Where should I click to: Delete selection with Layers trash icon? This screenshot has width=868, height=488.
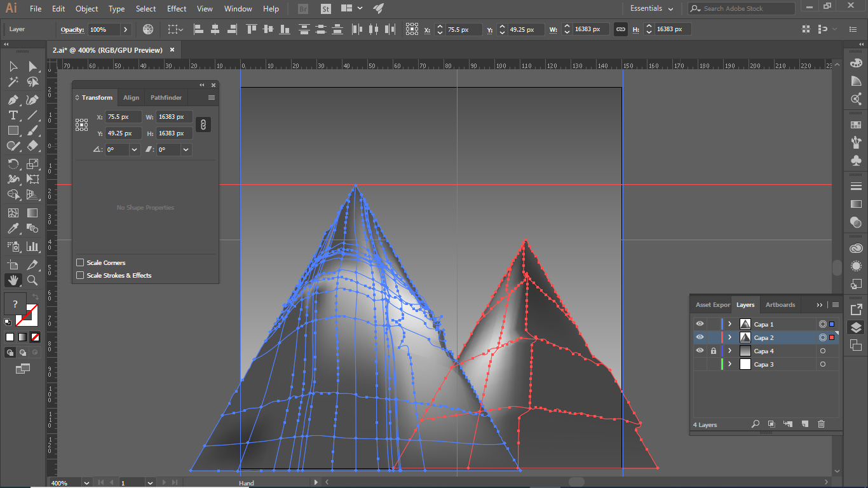[x=821, y=424]
